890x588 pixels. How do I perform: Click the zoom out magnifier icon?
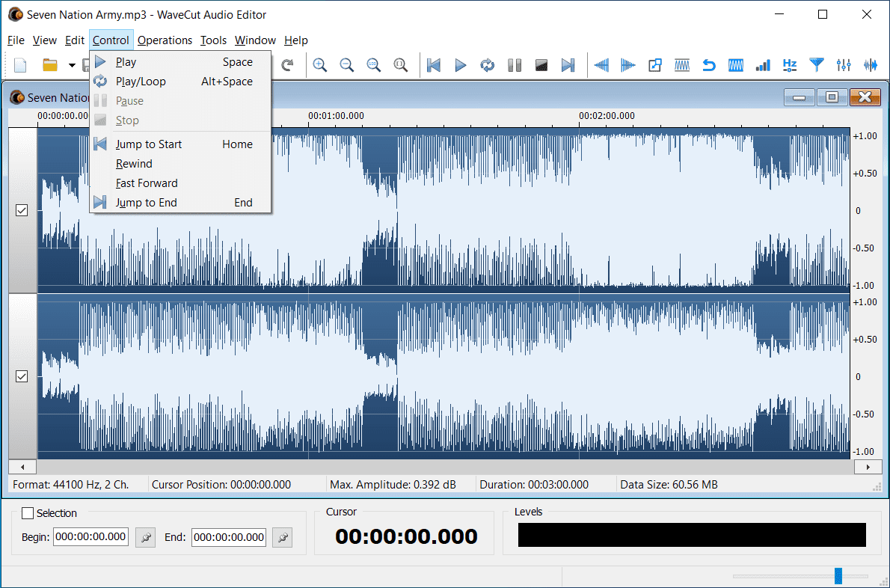[x=347, y=65]
